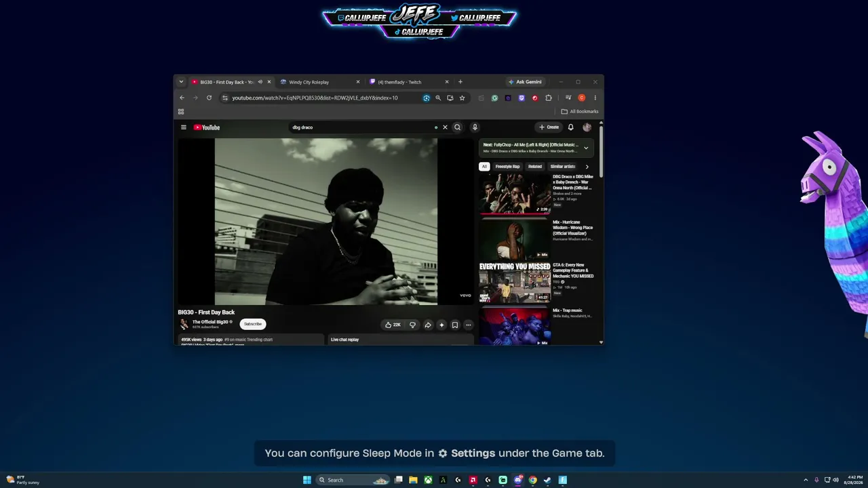The width and height of the screenshot is (868, 488).
Task: Click the Windows taskbar Search box
Action: pyautogui.click(x=354, y=480)
